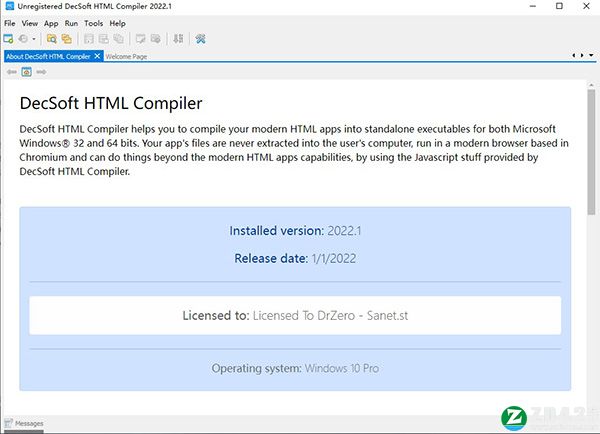600x434 pixels.
Task: Click the first greyed document icon in toolbar
Action: point(89,39)
